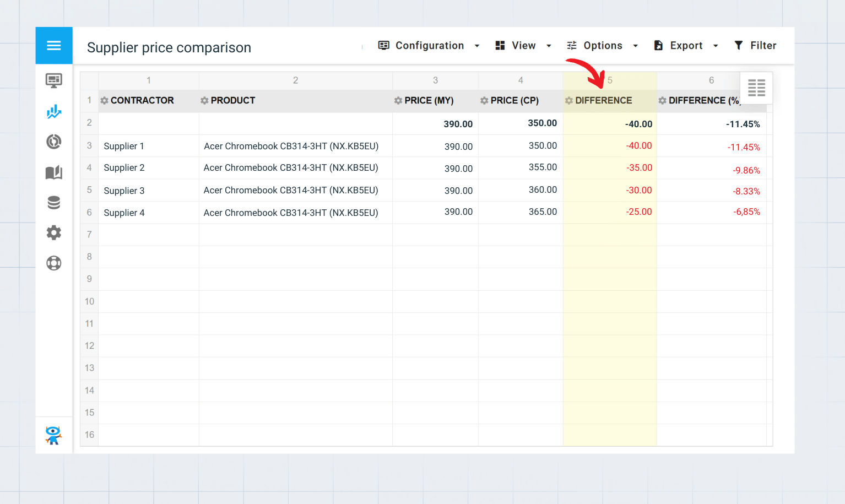845x504 pixels.
Task: Open the book catalog sidebar icon
Action: [x=54, y=172]
